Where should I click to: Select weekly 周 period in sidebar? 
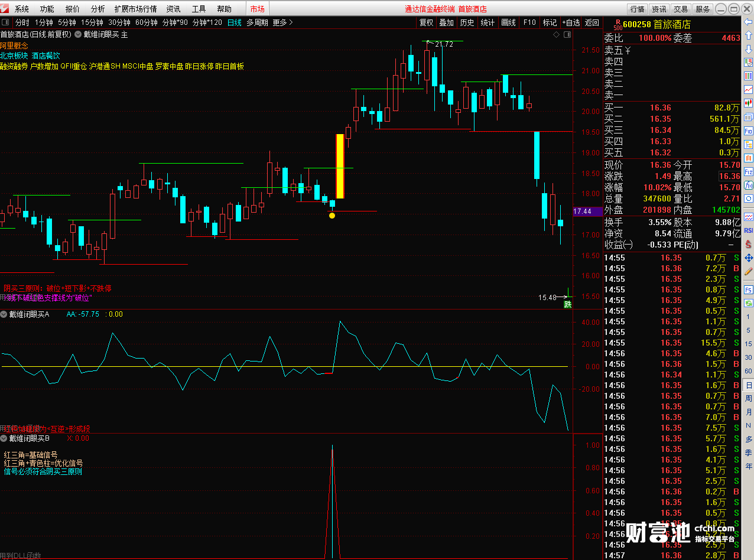coord(748,398)
